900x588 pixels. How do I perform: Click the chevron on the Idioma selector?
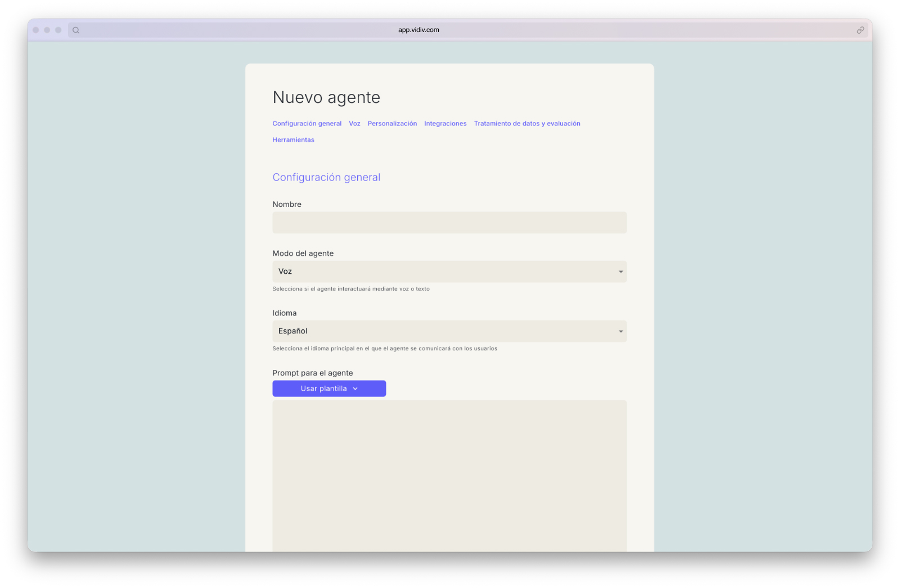[x=620, y=331]
